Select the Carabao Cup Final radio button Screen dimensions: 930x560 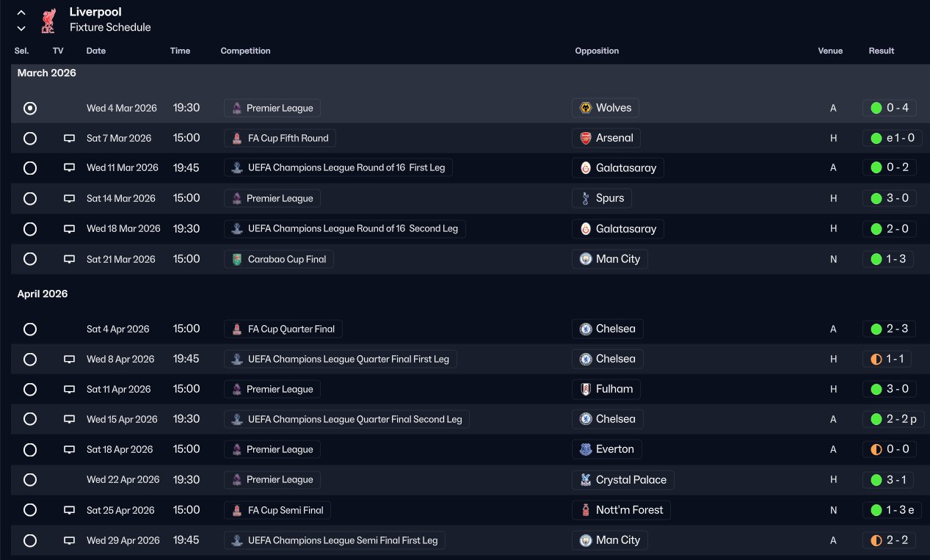click(x=30, y=259)
